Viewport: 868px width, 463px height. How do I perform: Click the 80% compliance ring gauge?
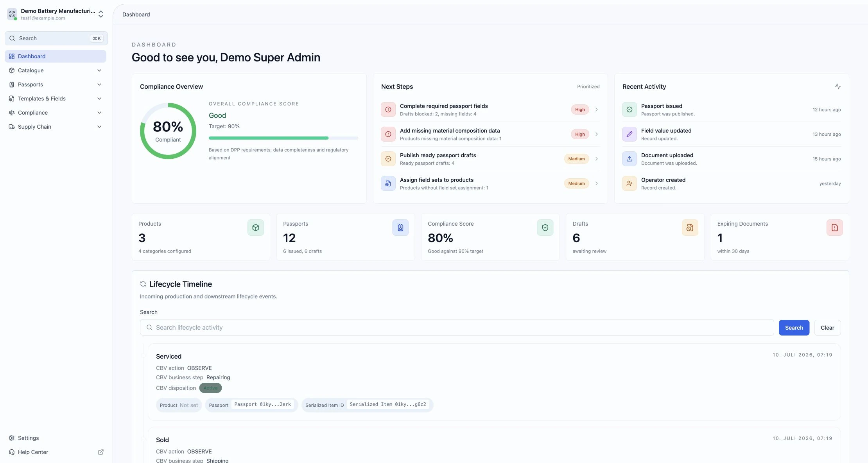point(168,131)
